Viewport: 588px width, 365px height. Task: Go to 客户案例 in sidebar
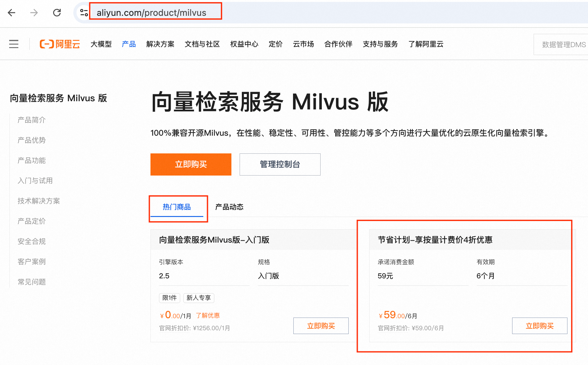click(32, 262)
